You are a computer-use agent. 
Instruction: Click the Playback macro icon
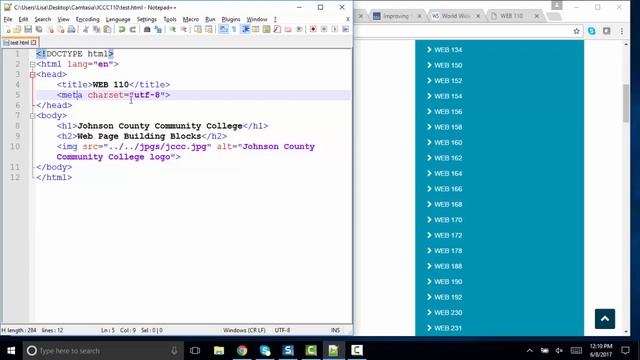tap(334, 29)
